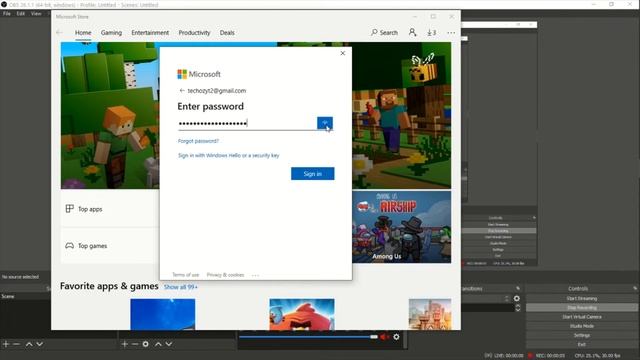Click the REC timer in status bar

pos(550,356)
